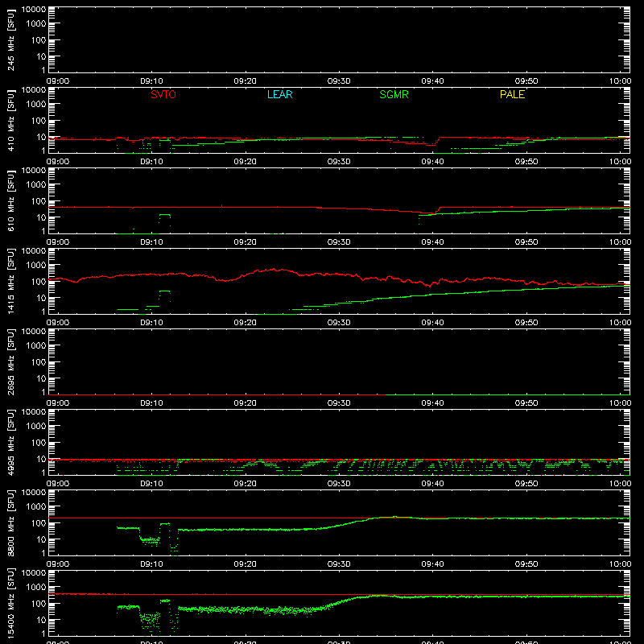Click the green SGMR station label
This screenshot has width=644, height=644.
[394, 94]
